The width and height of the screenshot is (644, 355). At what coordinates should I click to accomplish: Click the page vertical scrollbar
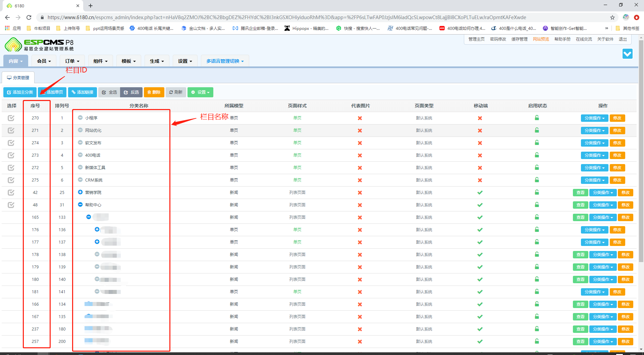(641, 151)
